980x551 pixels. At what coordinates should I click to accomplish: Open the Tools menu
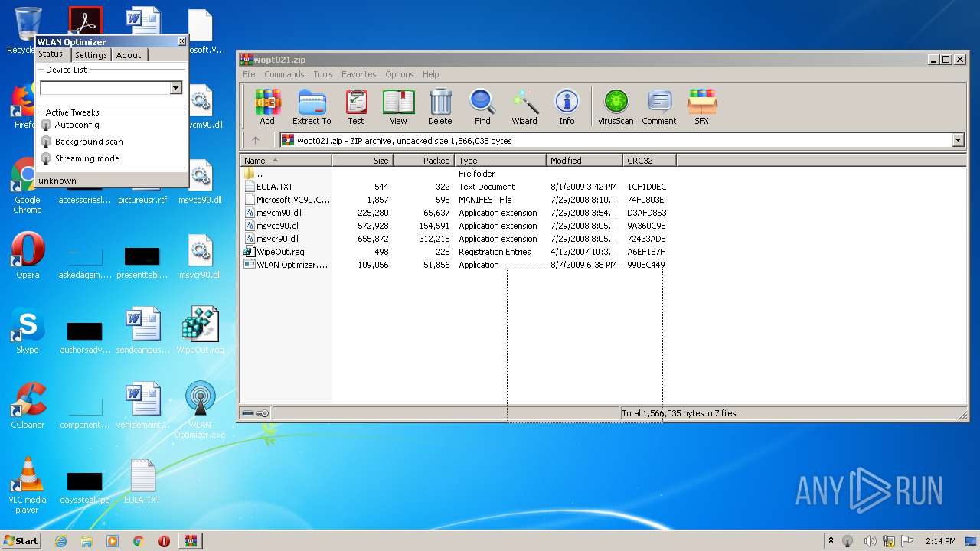[x=323, y=74]
